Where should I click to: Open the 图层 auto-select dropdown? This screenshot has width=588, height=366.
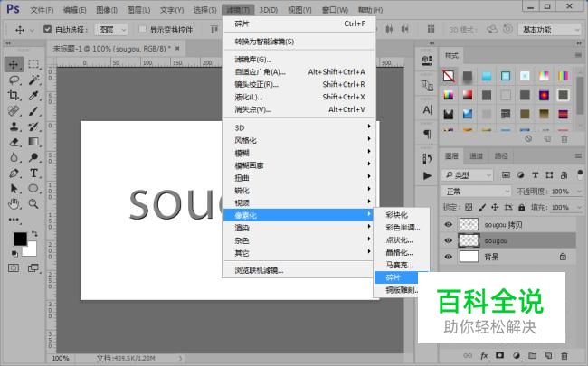tap(111, 30)
